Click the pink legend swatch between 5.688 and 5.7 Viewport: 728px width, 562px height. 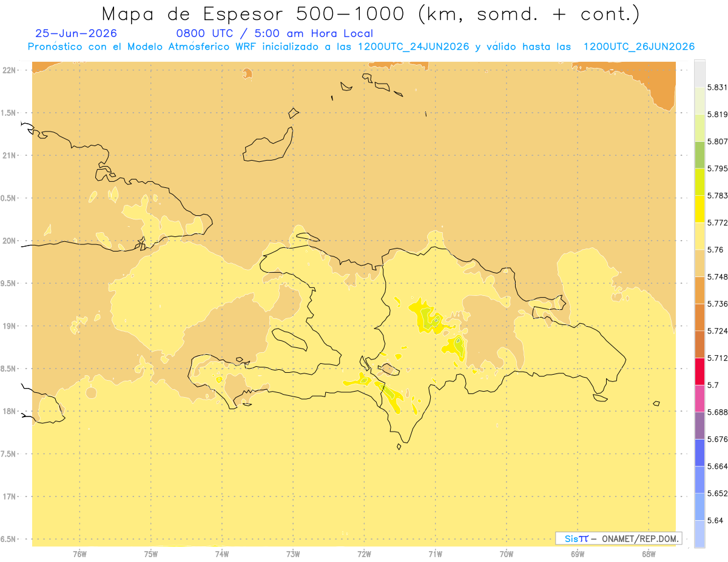699,398
